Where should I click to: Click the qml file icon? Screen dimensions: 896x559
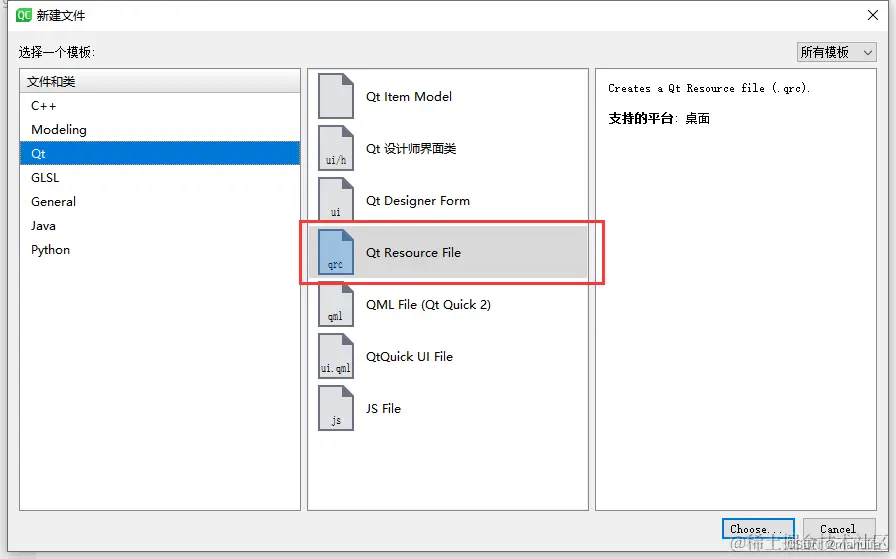(x=335, y=304)
